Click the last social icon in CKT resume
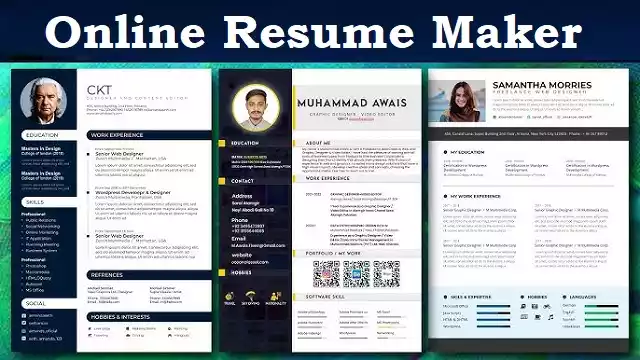Screen dimensions: 640x360 (x=24, y=338)
